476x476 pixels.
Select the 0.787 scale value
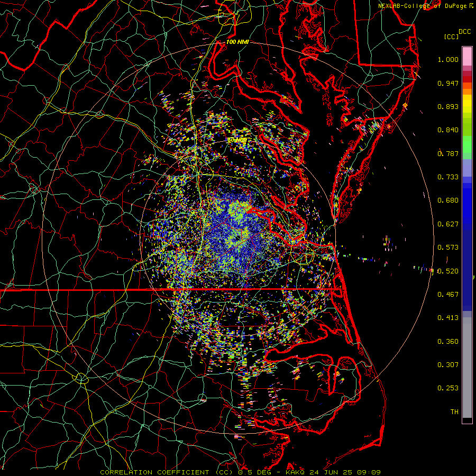click(448, 153)
